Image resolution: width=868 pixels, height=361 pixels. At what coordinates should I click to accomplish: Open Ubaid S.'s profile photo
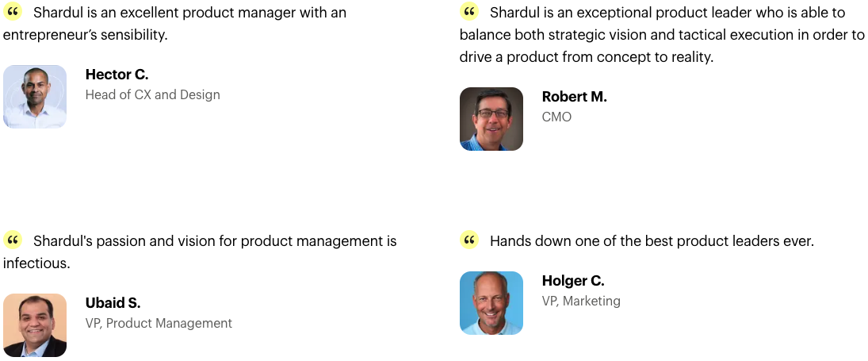pos(35,325)
